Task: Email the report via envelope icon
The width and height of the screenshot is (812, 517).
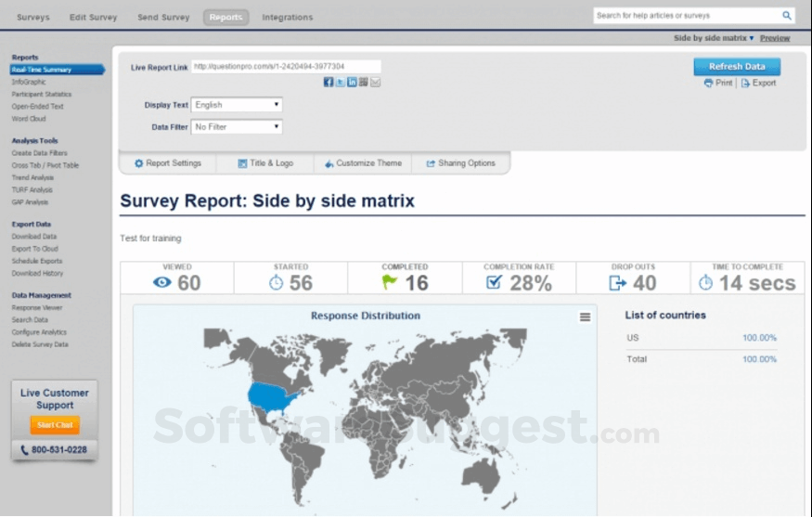Action: pos(376,83)
